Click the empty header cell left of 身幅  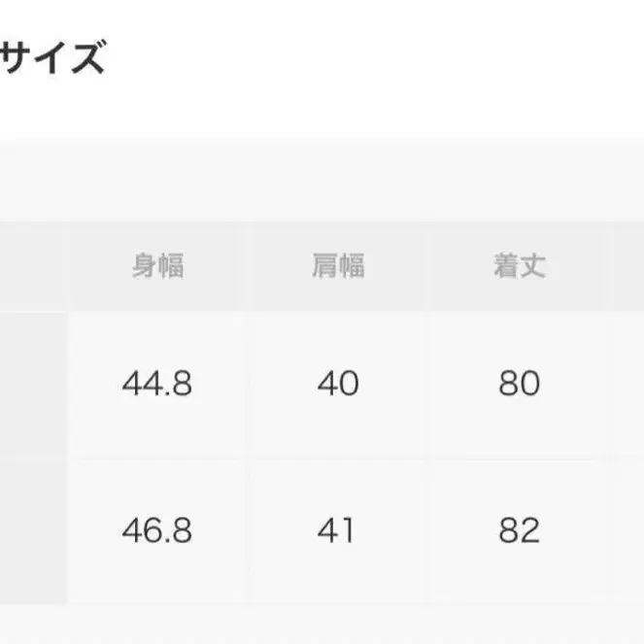[33, 266]
